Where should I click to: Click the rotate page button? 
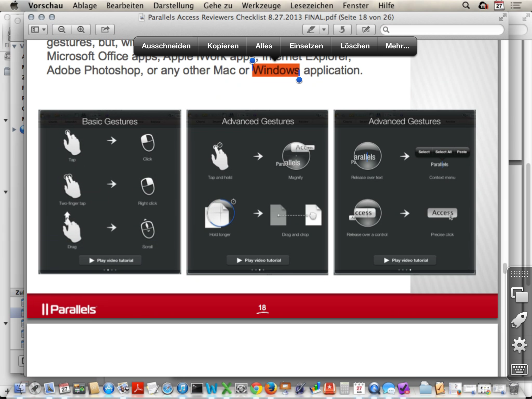pyautogui.click(x=342, y=29)
